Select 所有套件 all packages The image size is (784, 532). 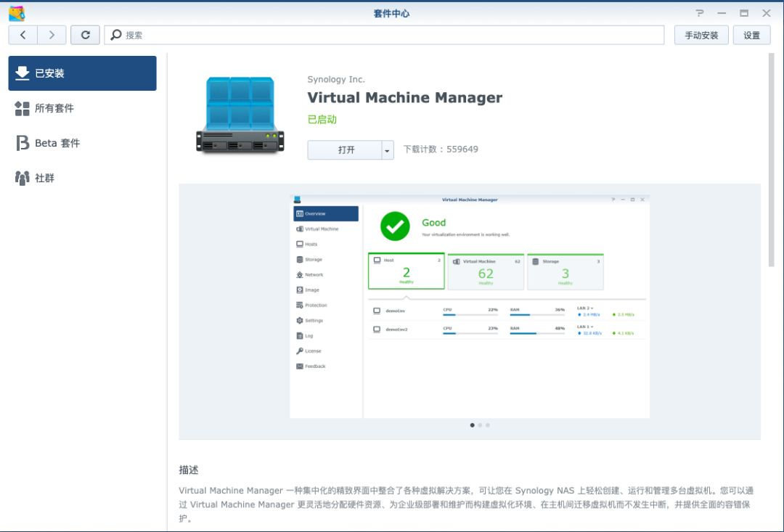click(x=83, y=108)
